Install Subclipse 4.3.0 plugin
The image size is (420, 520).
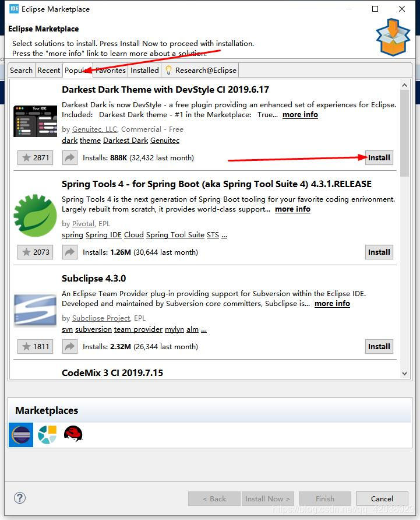tap(379, 346)
